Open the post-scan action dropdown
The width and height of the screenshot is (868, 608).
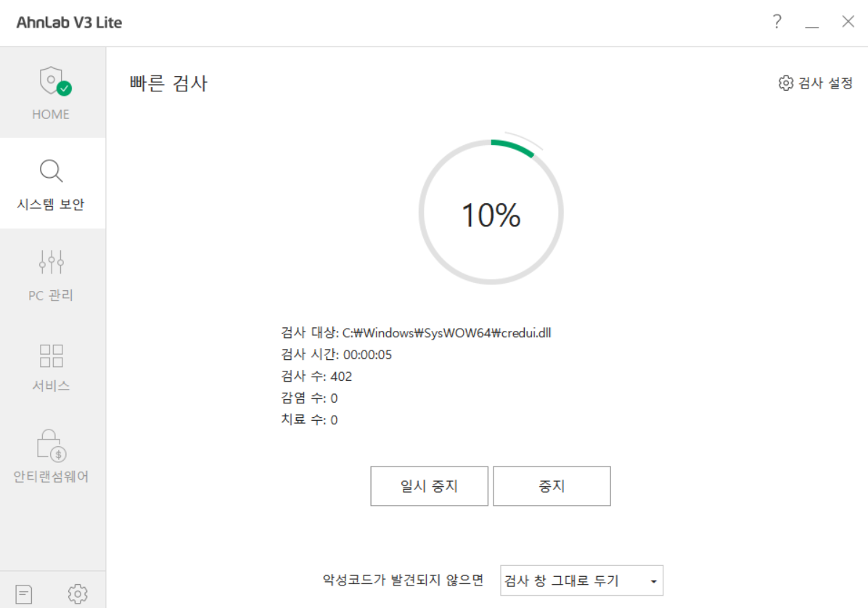581,580
